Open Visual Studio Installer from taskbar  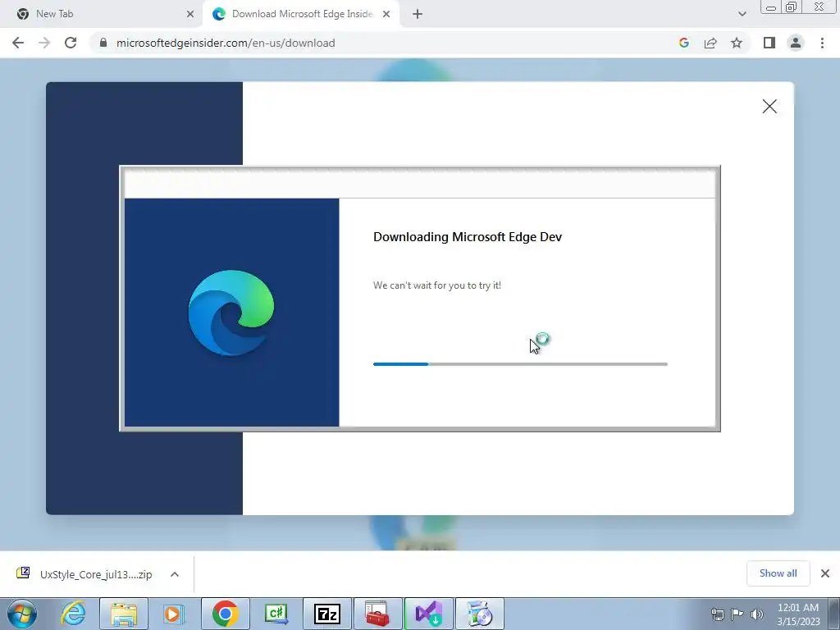pyautogui.click(x=428, y=614)
